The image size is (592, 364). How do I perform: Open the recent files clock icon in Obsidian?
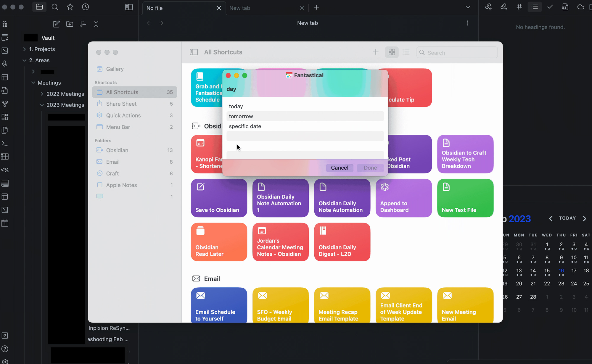tap(86, 7)
